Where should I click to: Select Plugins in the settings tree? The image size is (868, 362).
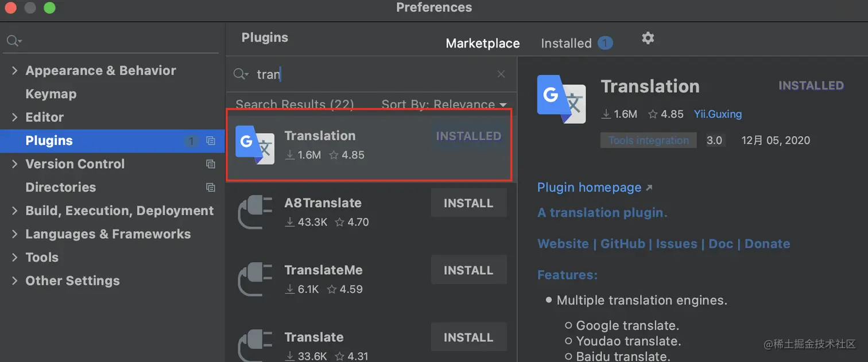tap(112, 141)
